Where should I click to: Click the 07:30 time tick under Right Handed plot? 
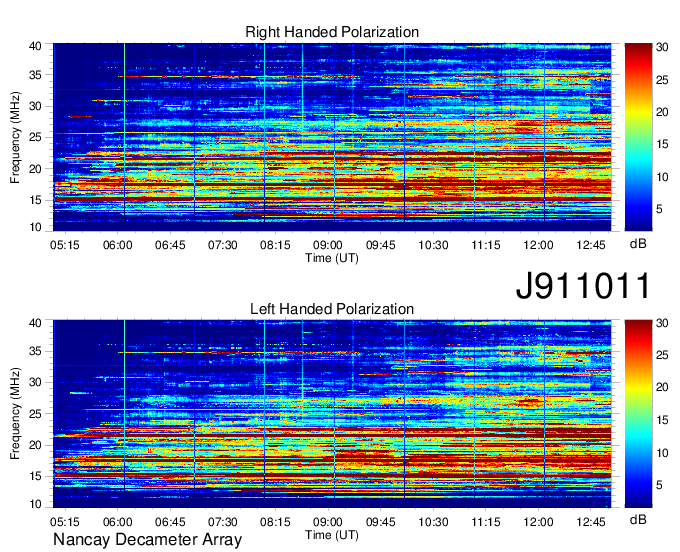point(222,245)
